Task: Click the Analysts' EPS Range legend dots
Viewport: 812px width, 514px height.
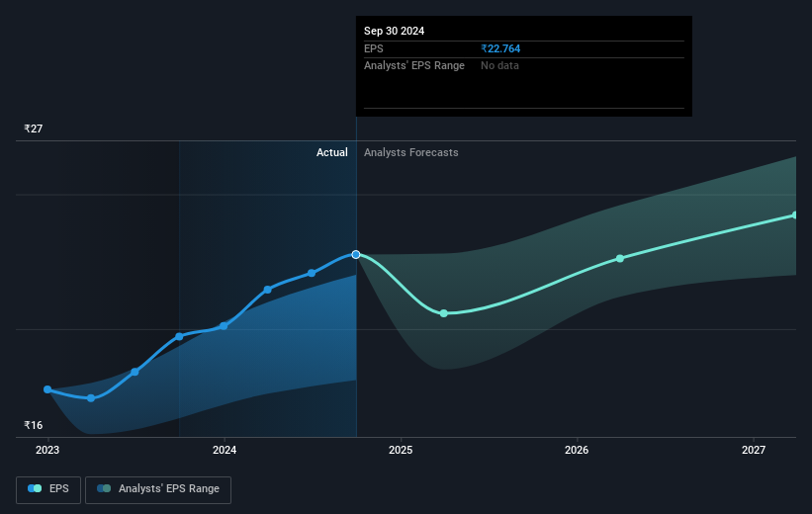Action: 104,488
